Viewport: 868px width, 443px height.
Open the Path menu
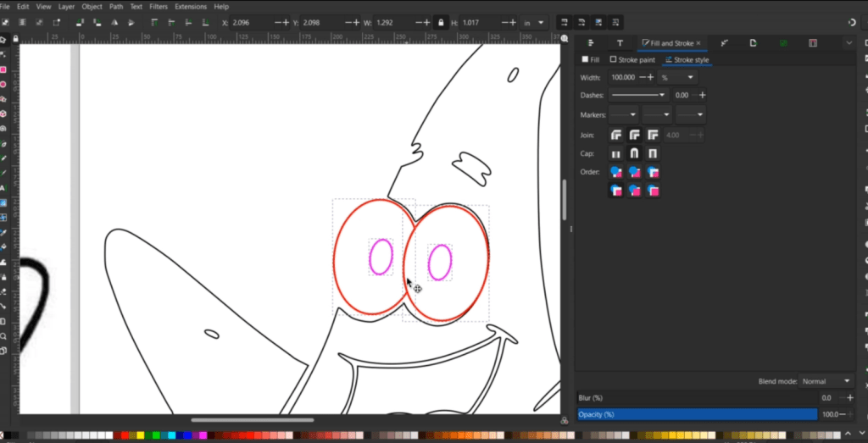coord(116,6)
